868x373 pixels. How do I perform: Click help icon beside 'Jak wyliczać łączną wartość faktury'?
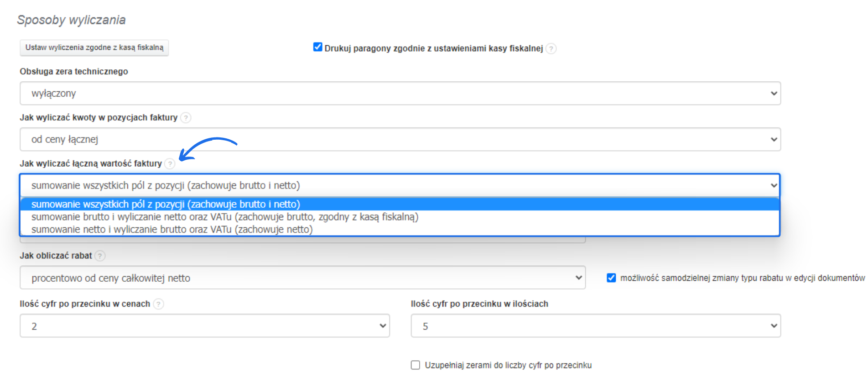click(x=170, y=164)
